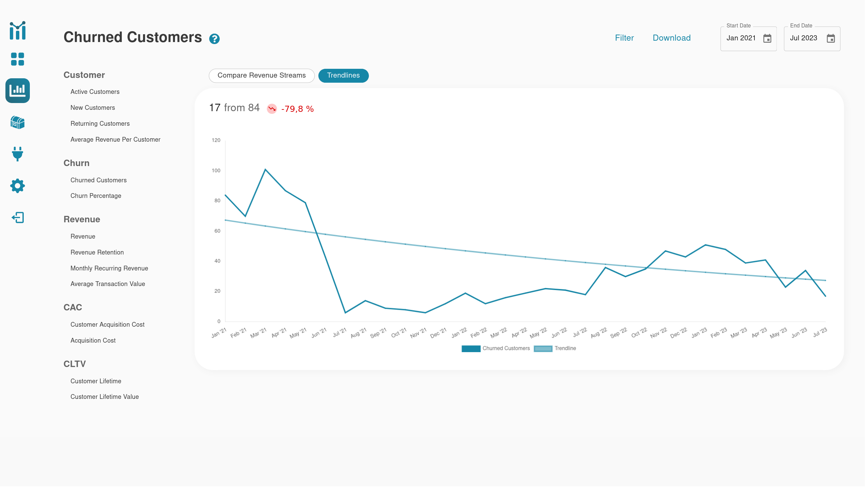Hide the Trendline via the chart legend
Image resolution: width=868 pixels, height=488 pixels.
coord(565,348)
